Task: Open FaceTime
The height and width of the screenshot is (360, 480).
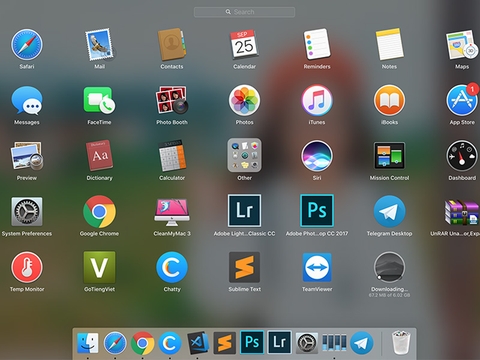Action: click(x=99, y=100)
